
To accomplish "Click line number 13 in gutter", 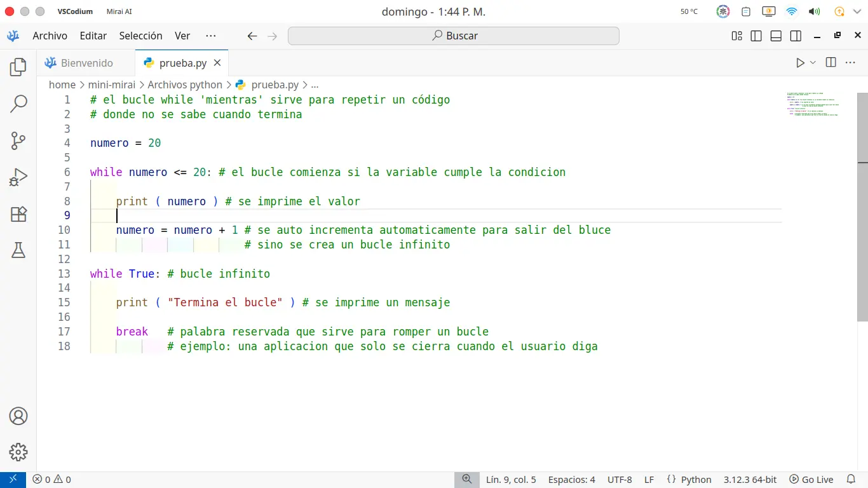I will click(x=64, y=274).
